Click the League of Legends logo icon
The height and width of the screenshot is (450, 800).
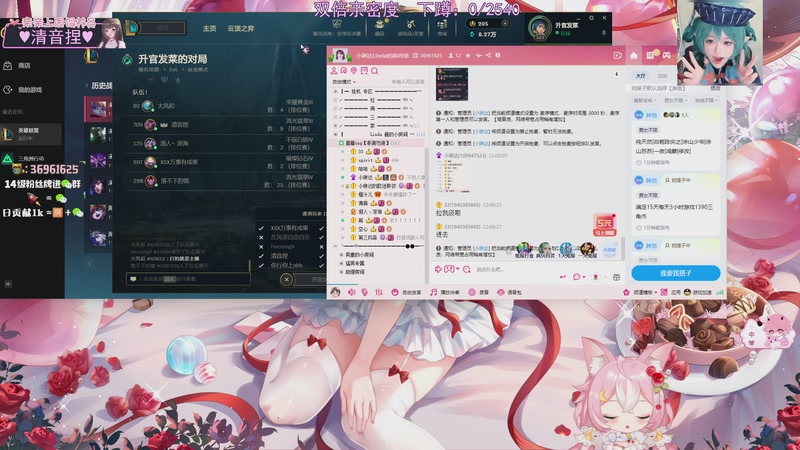tap(131, 27)
